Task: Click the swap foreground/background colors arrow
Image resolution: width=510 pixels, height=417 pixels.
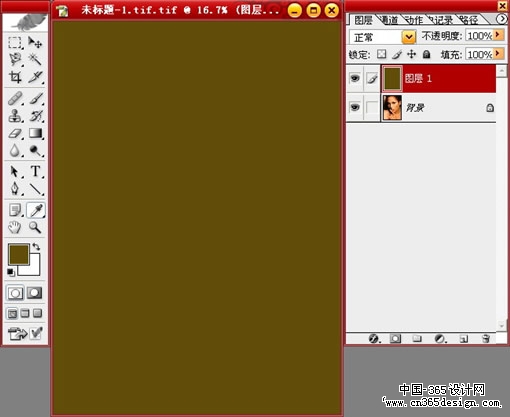Action: coord(36,247)
